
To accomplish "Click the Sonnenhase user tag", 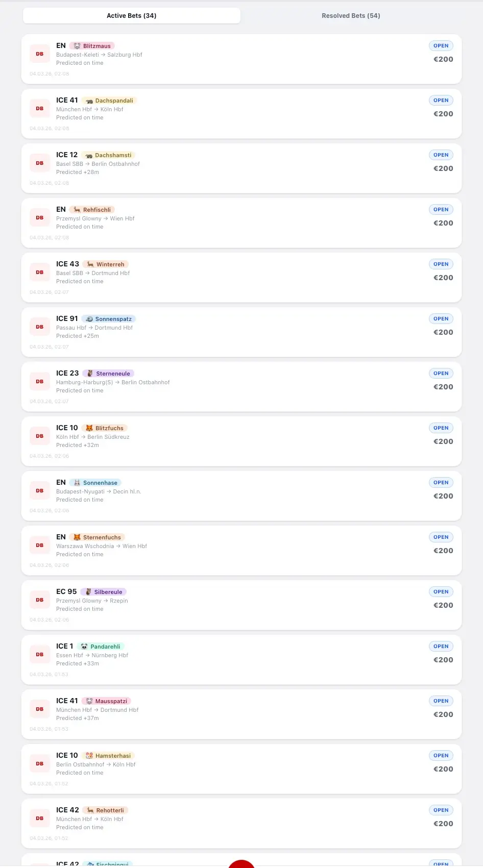I will click(x=95, y=483).
